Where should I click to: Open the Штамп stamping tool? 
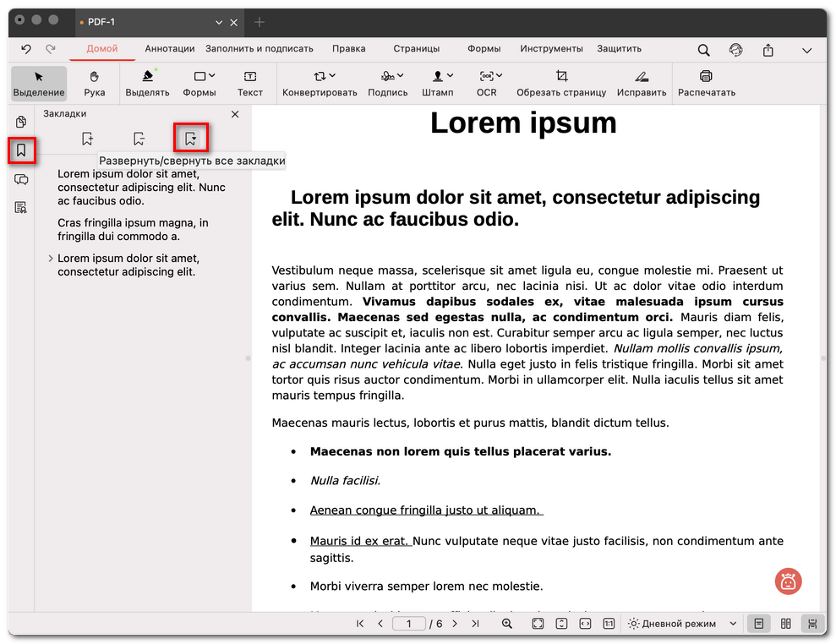coord(438,83)
